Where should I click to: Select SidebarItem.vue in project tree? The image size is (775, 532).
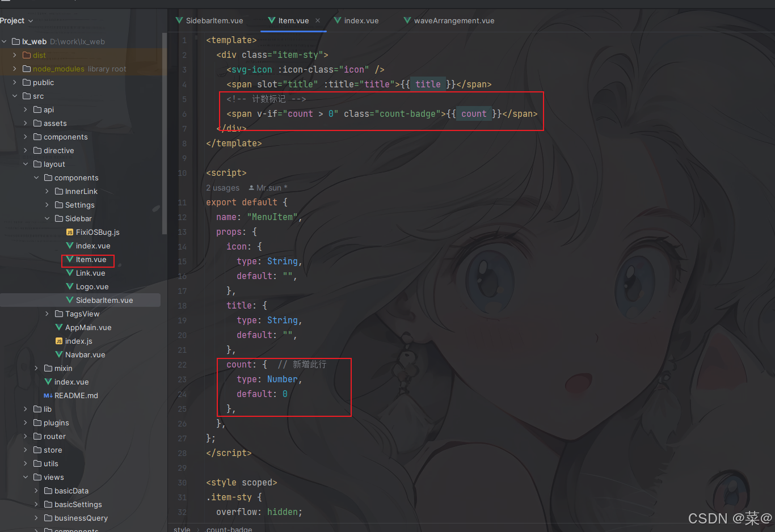104,300
